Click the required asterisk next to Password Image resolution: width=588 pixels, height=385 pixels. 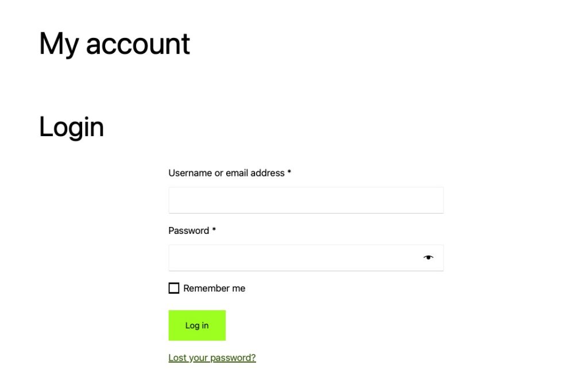(x=214, y=230)
